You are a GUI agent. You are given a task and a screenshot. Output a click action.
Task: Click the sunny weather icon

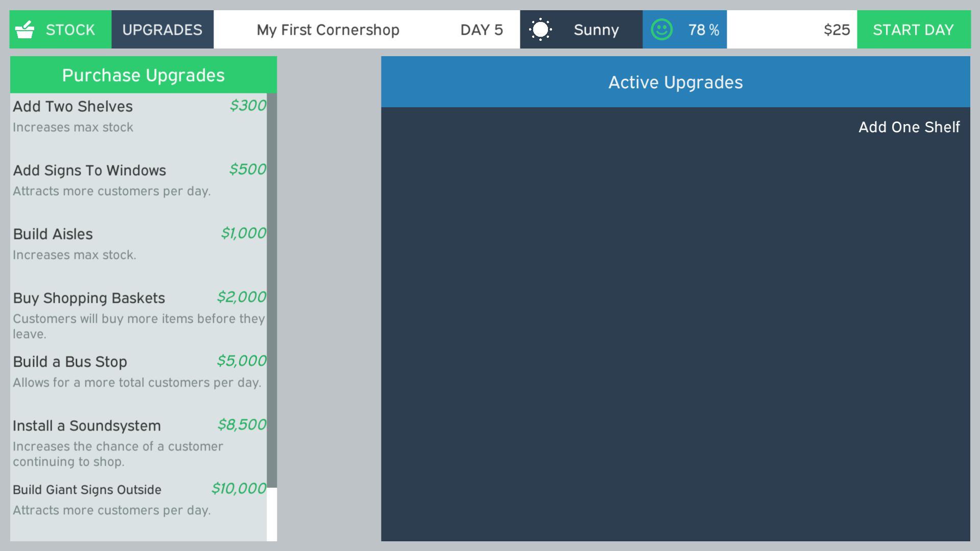540,30
